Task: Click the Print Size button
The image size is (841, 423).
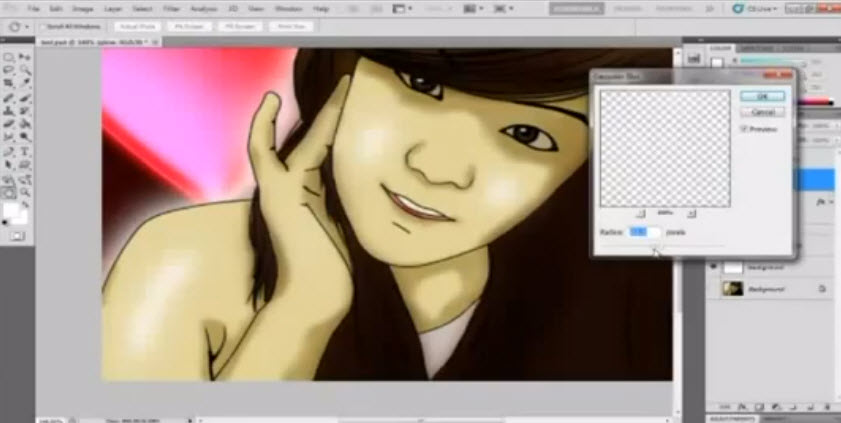Action: click(290, 27)
